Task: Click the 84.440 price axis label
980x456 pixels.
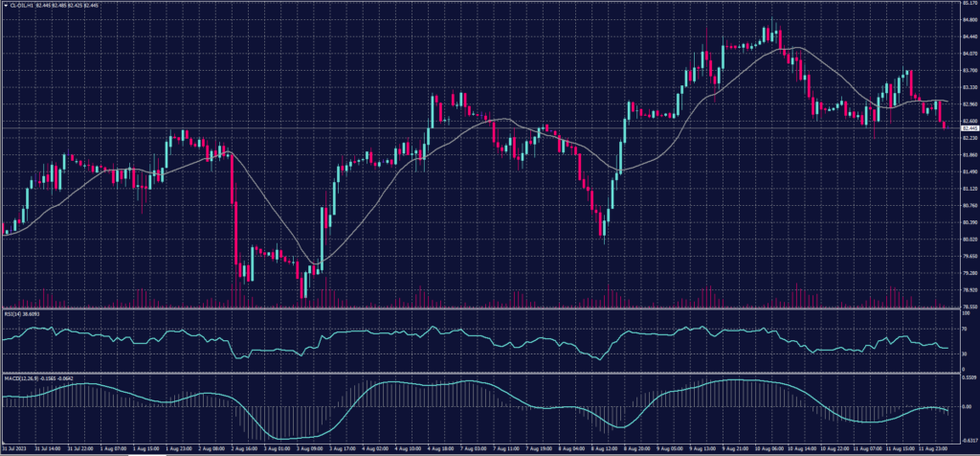Action: coord(968,37)
